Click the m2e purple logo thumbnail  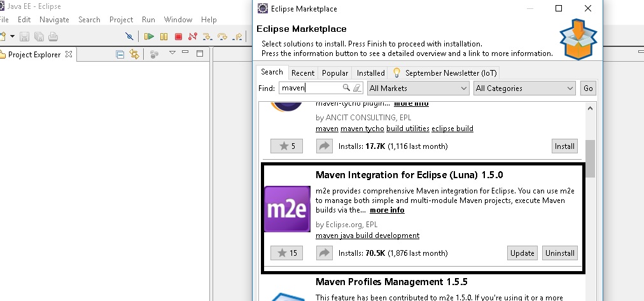pyautogui.click(x=287, y=209)
